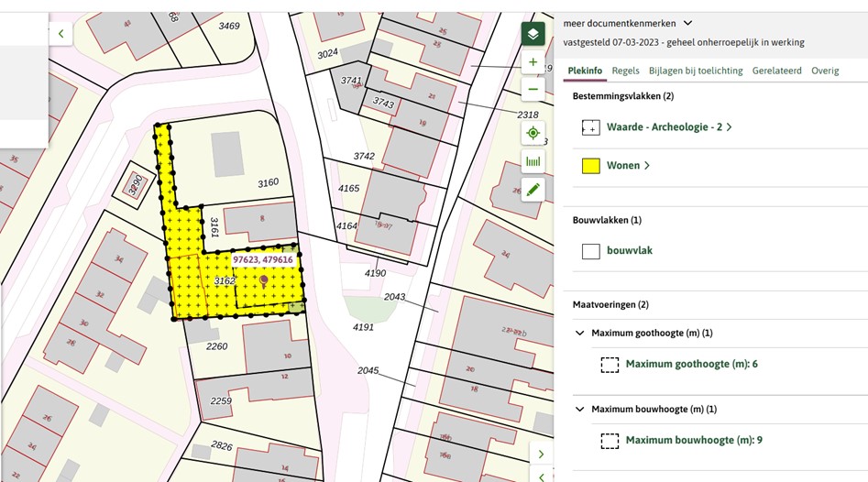Collapse Maximum bouwhoogte (m) section
This screenshot has width=868, height=482.
coord(579,409)
